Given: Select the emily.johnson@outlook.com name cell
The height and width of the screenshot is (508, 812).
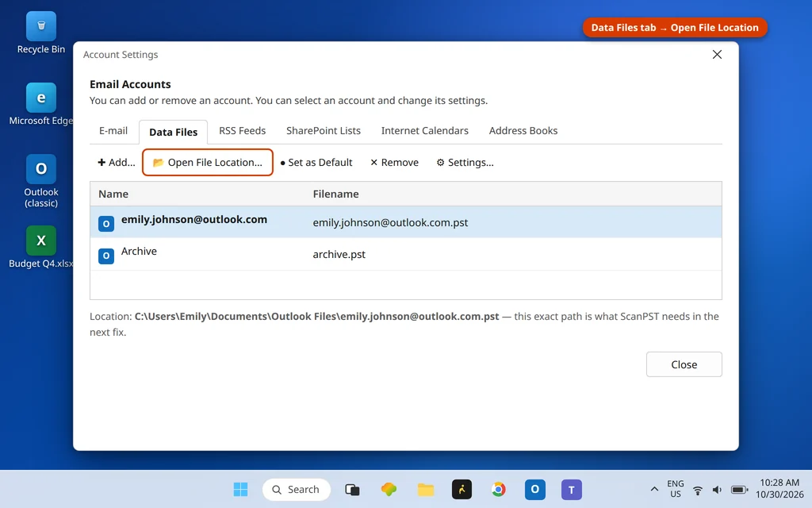Looking at the screenshot, I should tap(194, 219).
